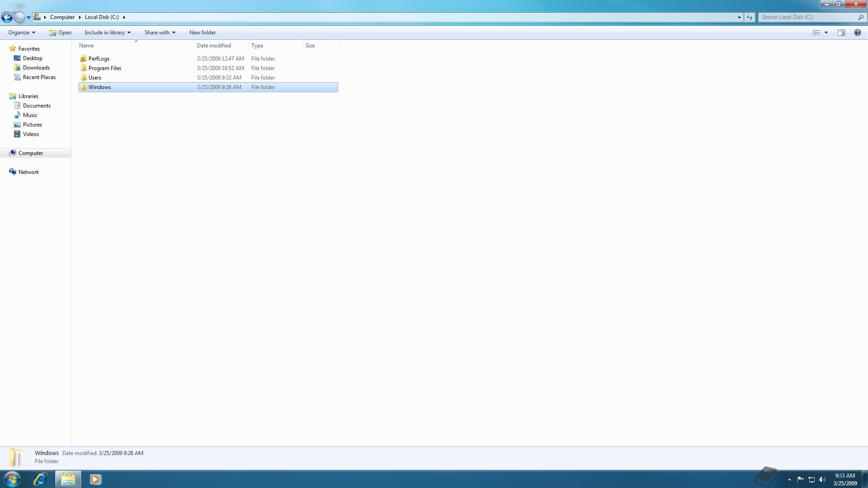Image resolution: width=868 pixels, height=488 pixels.
Task: Show hidden tray icons arrow
Action: [x=789, y=479]
